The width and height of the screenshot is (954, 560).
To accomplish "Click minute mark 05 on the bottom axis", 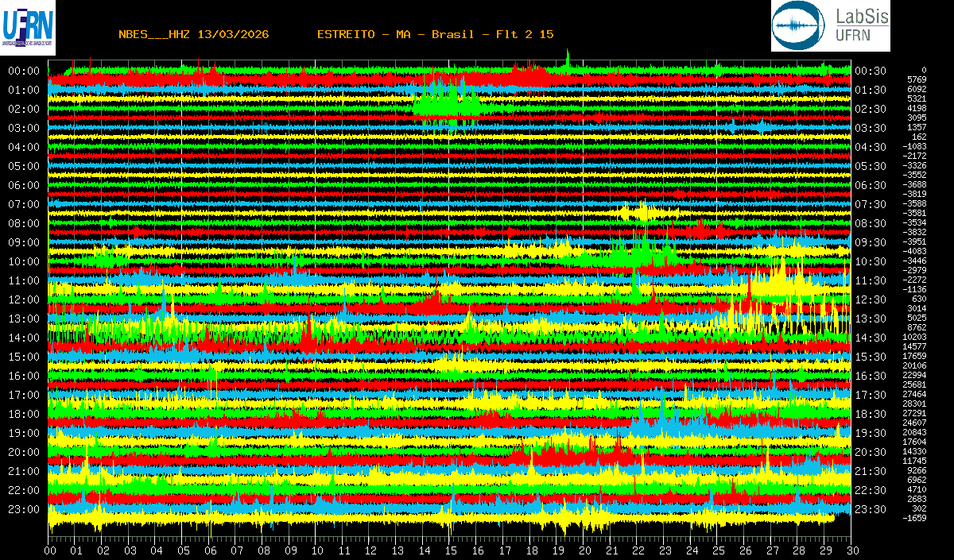I will click(184, 550).
